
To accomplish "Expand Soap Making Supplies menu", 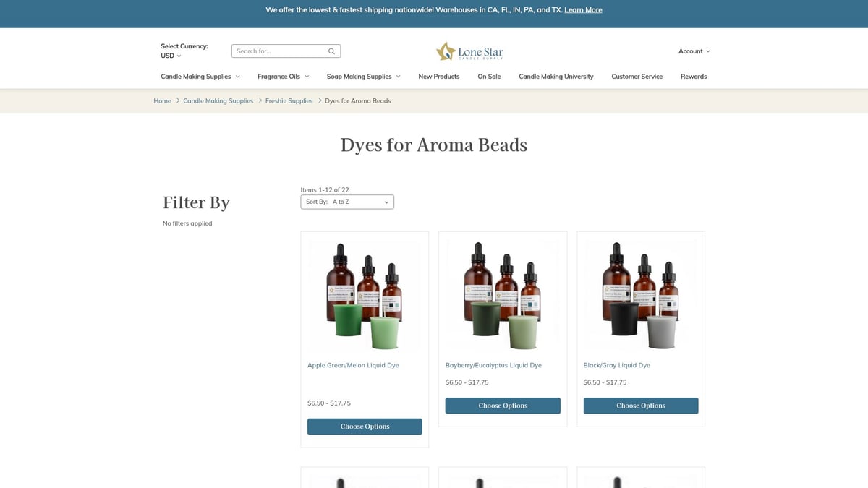I will (363, 77).
